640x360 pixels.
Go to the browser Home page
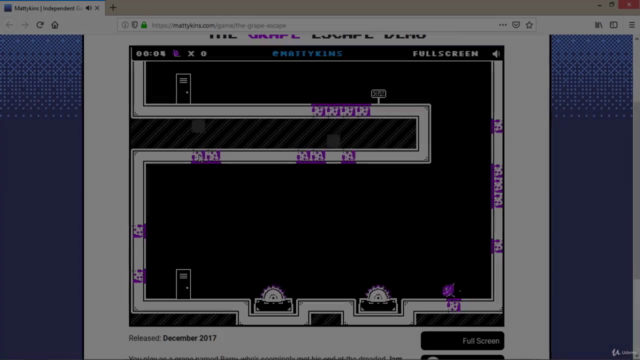coord(55,25)
